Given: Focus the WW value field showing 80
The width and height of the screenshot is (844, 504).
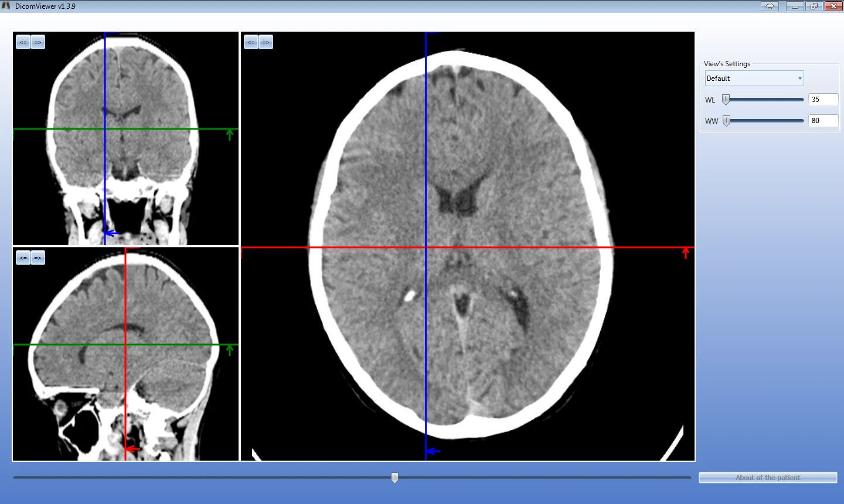Looking at the screenshot, I should [x=823, y=121].
